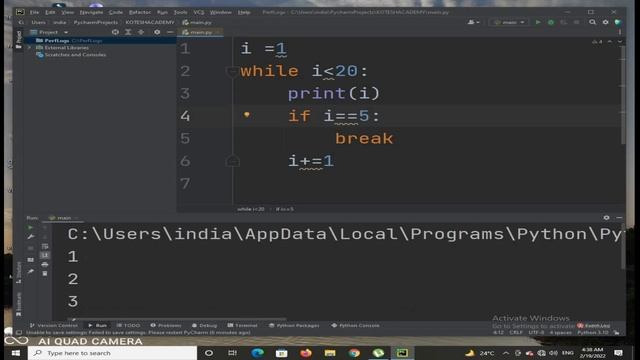This screenshot has height=360, width=640.
Task: Open Firefox from the taskbar
Action: click(306, 353)
